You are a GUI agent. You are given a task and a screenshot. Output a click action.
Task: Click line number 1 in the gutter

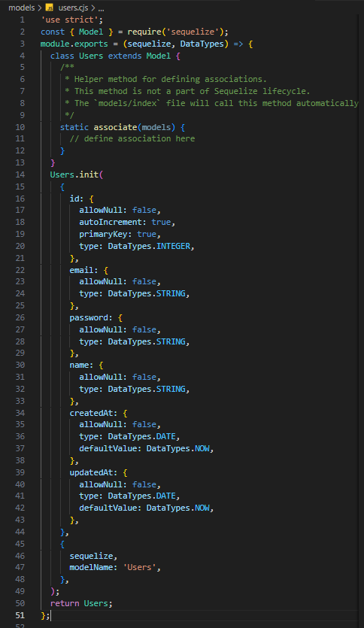(x=22, y=20)
